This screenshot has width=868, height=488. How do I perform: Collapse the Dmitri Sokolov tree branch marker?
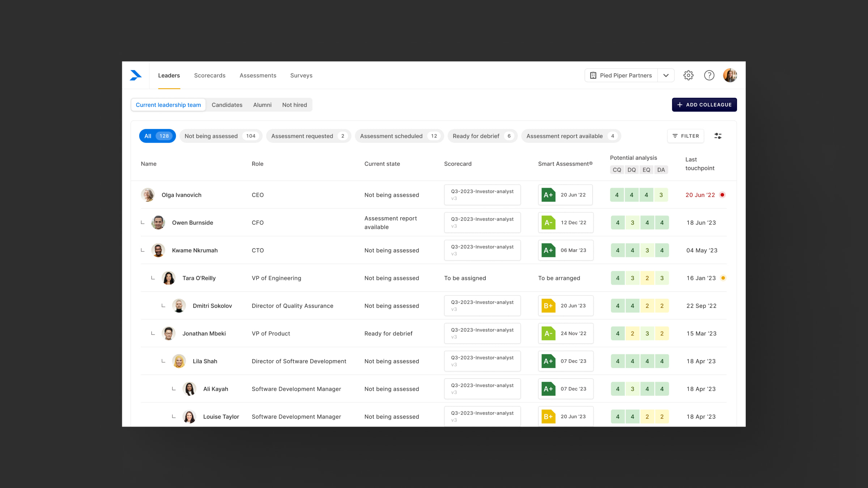(x=163, y=306)
